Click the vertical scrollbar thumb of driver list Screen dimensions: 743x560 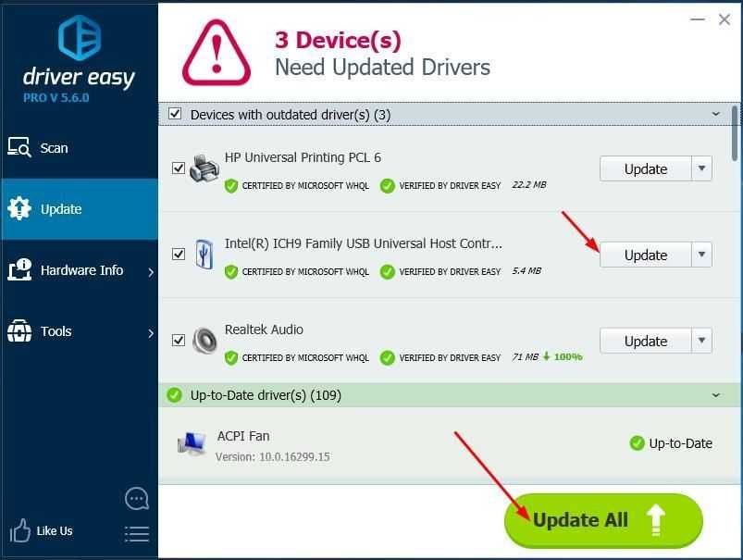tap(735, 133)
